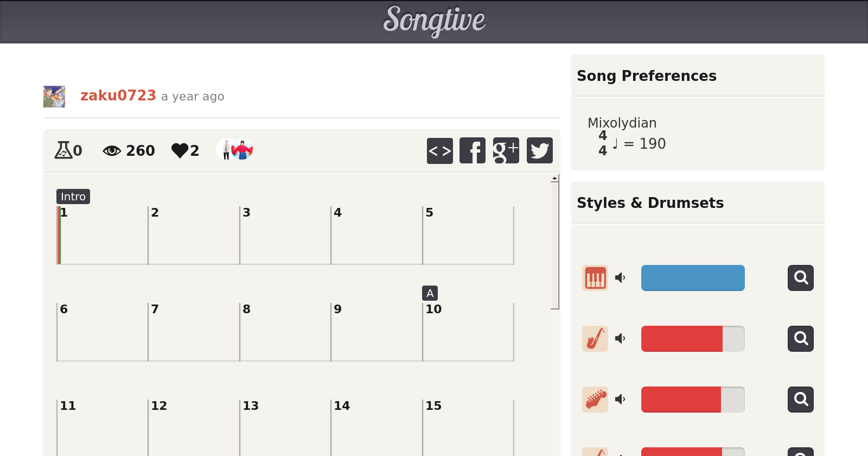Select the piano keyboard instrument icon
This screenshot has height=456, width=868.
[595, 278]
